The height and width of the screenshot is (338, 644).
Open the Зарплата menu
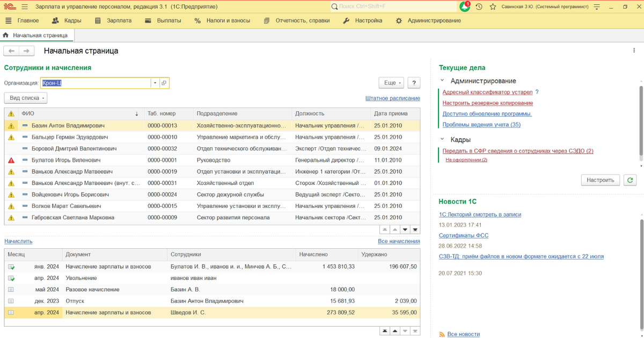pyautogui.click(x=113, y=20)
